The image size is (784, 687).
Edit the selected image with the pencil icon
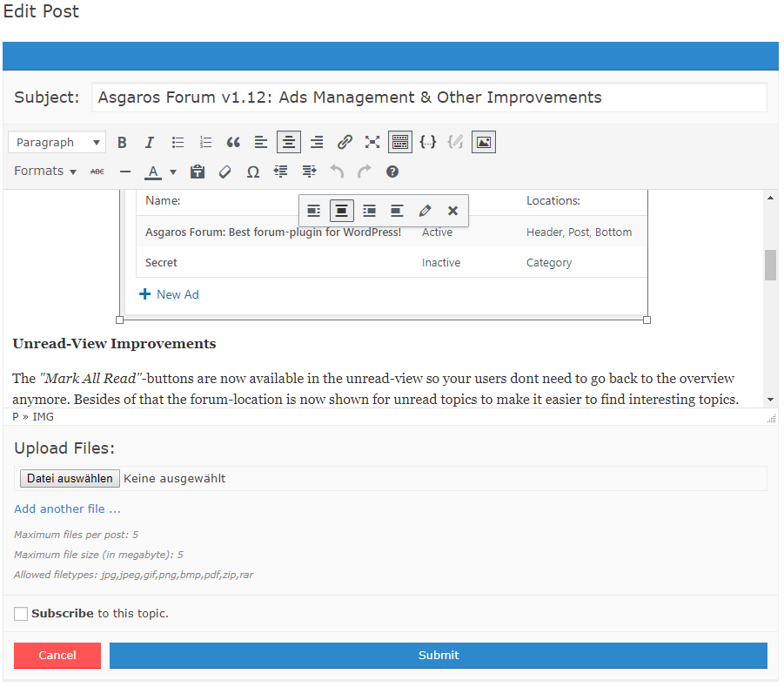(425, 211)
